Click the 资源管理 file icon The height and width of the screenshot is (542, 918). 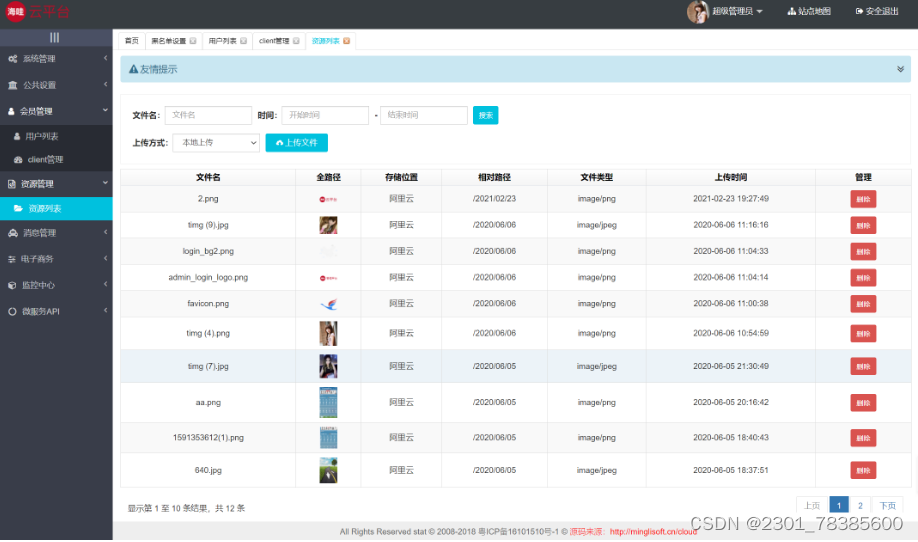(x=12, y=184)
